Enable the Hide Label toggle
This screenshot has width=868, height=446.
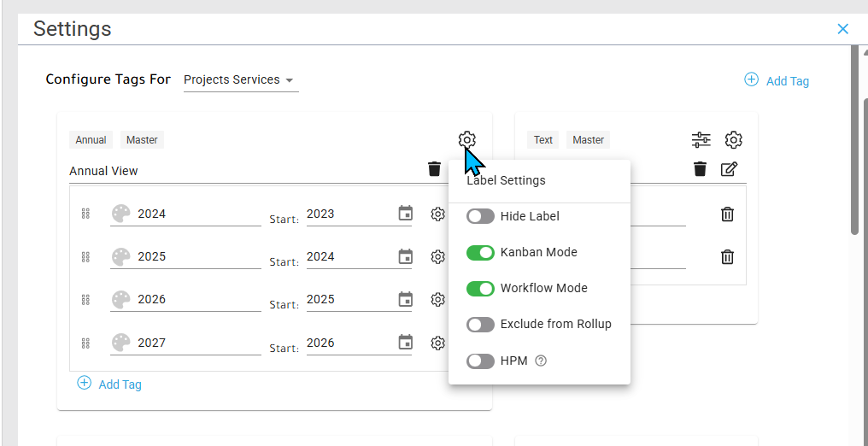[x=480, y=216]
